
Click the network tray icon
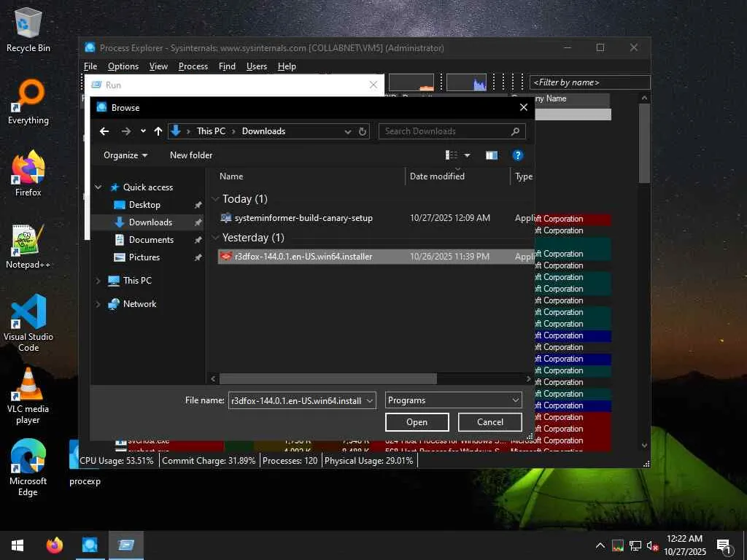click(x=635, y=545)
